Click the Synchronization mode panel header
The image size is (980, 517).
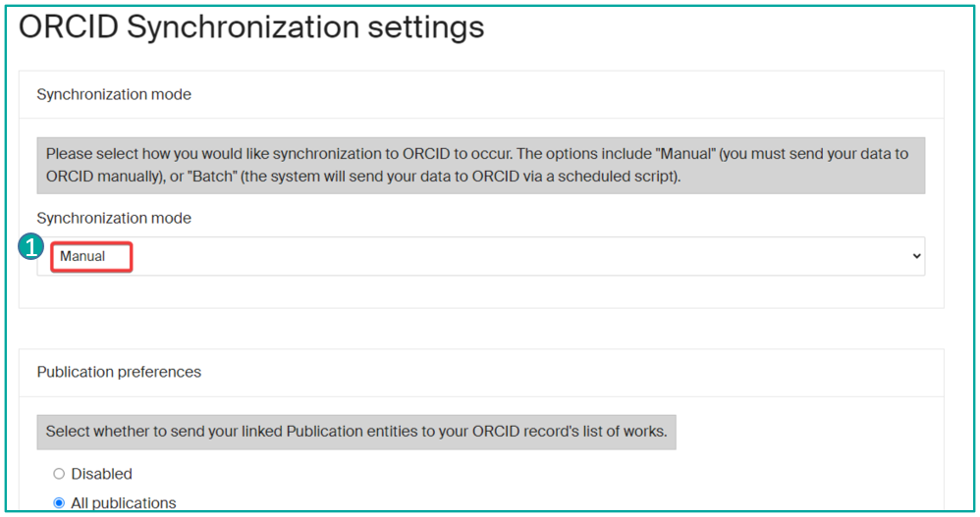pos(114,94)
